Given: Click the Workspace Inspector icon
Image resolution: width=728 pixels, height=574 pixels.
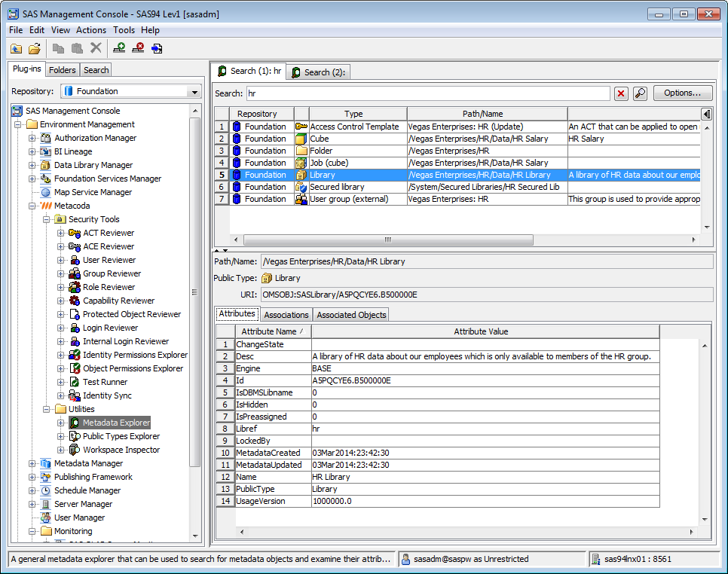Looking at the screenshot, I should click(75, 450).
